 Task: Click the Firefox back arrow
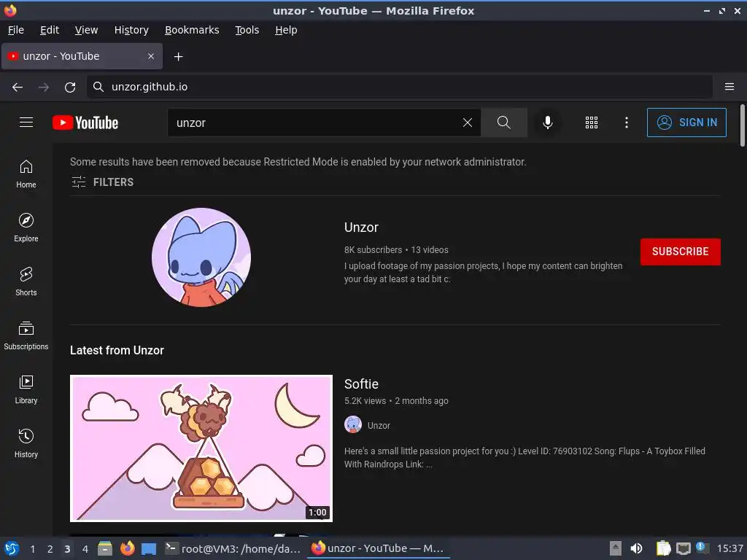click(x=18, y=87)
